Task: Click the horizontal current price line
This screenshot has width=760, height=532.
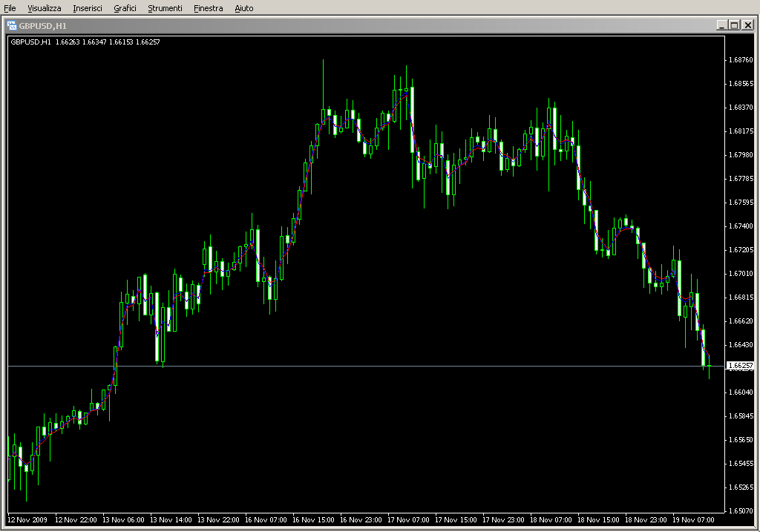Action: (x=367, y=367)
